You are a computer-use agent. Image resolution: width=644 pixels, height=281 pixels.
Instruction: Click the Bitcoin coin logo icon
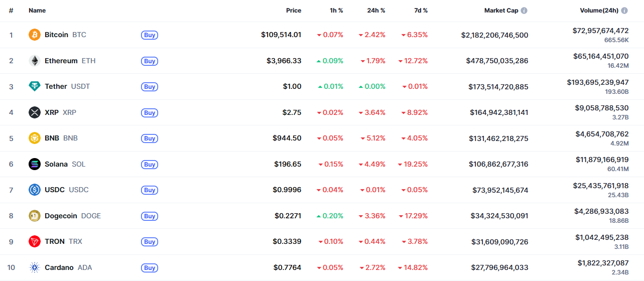pyautogui.click(x=35, y=35)
